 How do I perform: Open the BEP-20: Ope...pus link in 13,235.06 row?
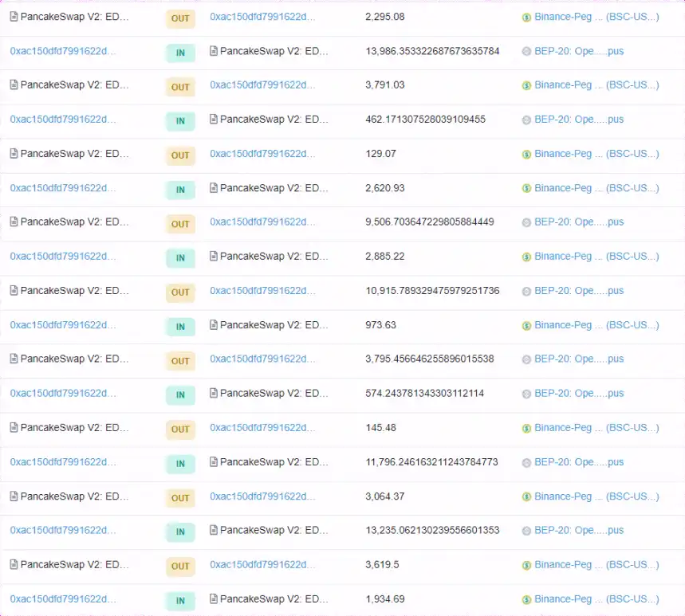579,530
